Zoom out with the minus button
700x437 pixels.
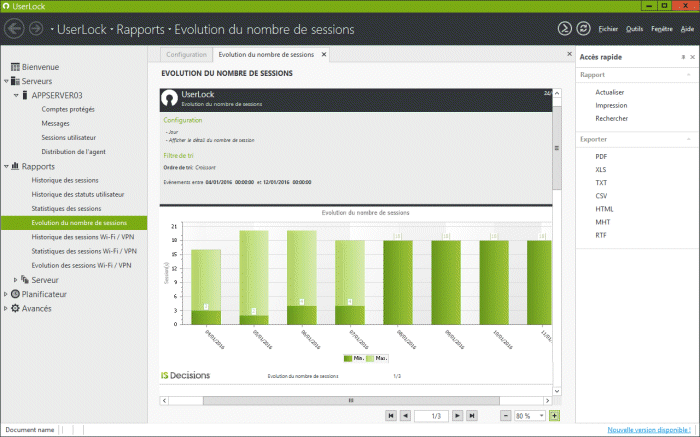pyautogui.click(x=505, y=416)
